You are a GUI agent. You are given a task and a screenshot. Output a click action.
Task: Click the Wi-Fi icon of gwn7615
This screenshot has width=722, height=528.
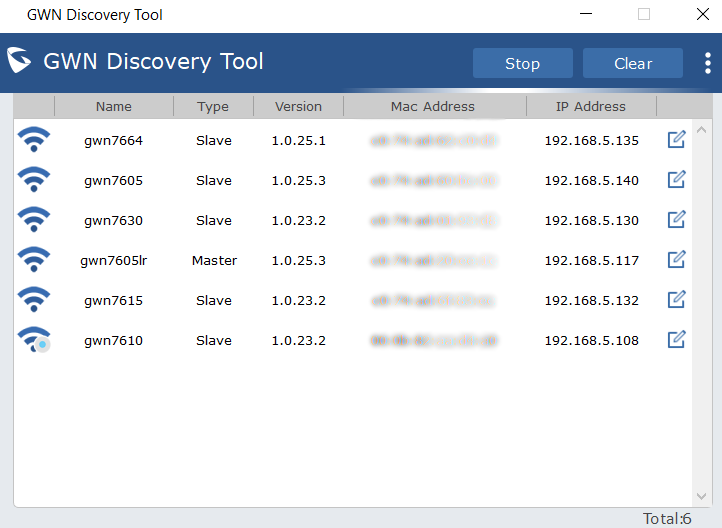(x=34, y=300)
